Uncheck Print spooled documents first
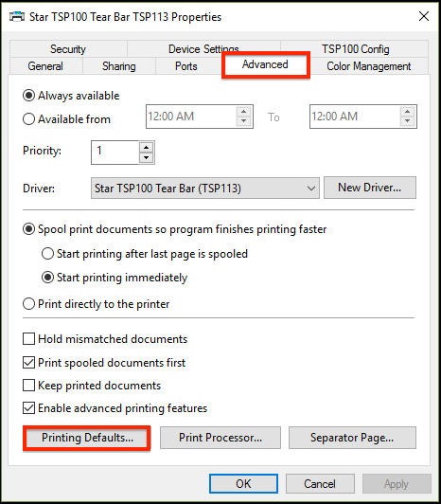Screen dimensions: 441x504 click(29, 363)
